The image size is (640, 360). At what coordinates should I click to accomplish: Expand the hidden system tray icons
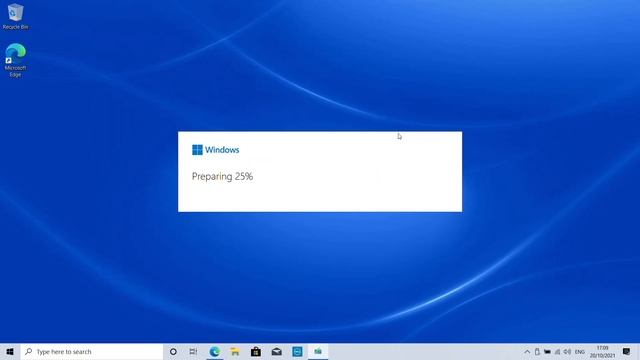pyautogui.click(x=527, y=352)
